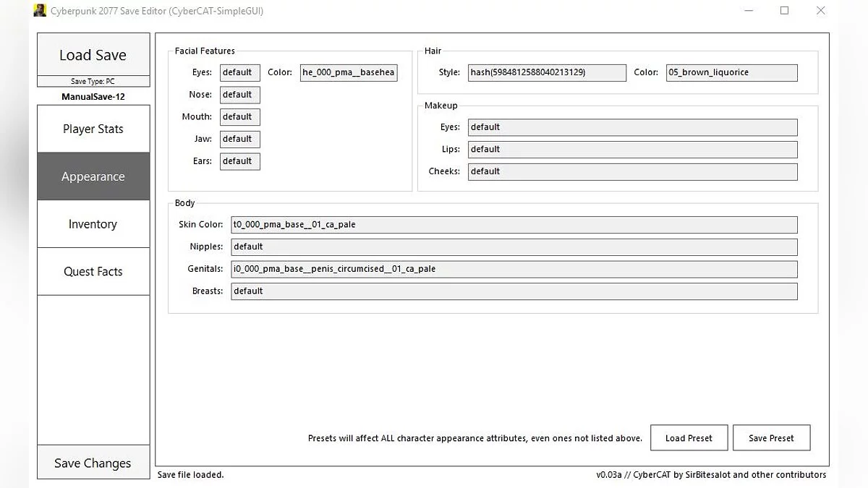Image resolution: width=868 pixels, height=488 pixels.
Task: Click the Load Preset button
Action: 689,438
